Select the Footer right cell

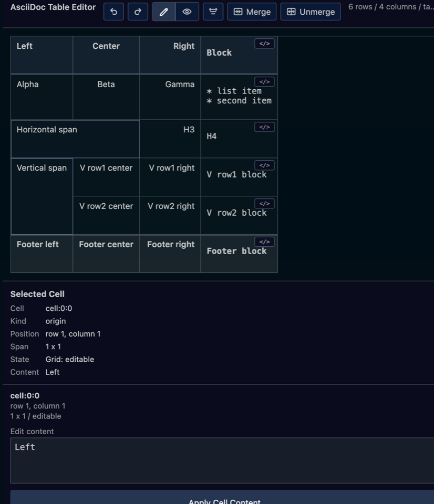[170, 254]
